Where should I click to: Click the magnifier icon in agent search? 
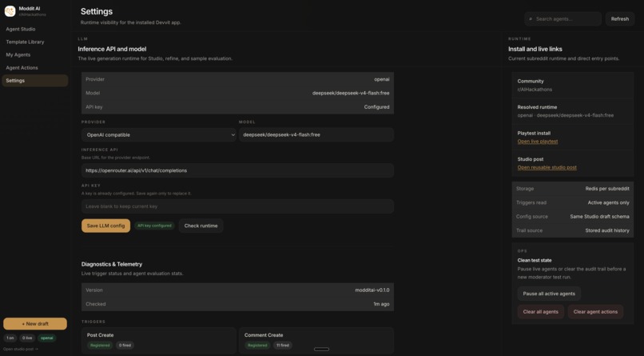[x=531, y=19]
